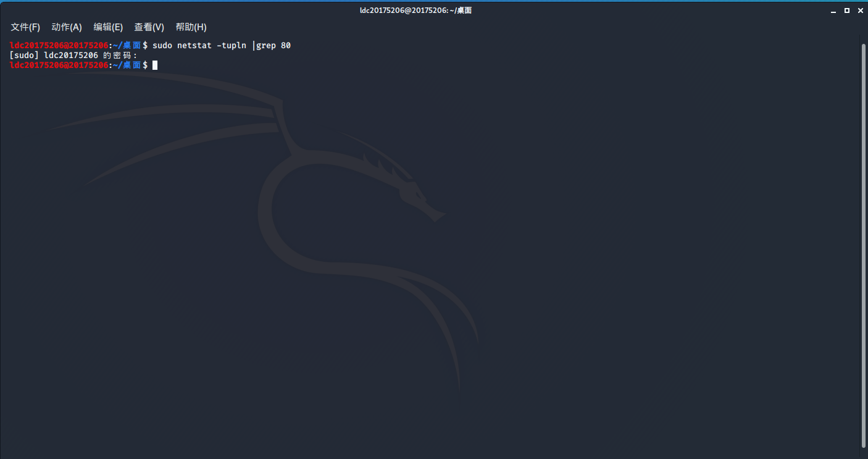868x459 pixels.
Task: Click the '[sudo]' password prompt line
Action: click(73, 56)
